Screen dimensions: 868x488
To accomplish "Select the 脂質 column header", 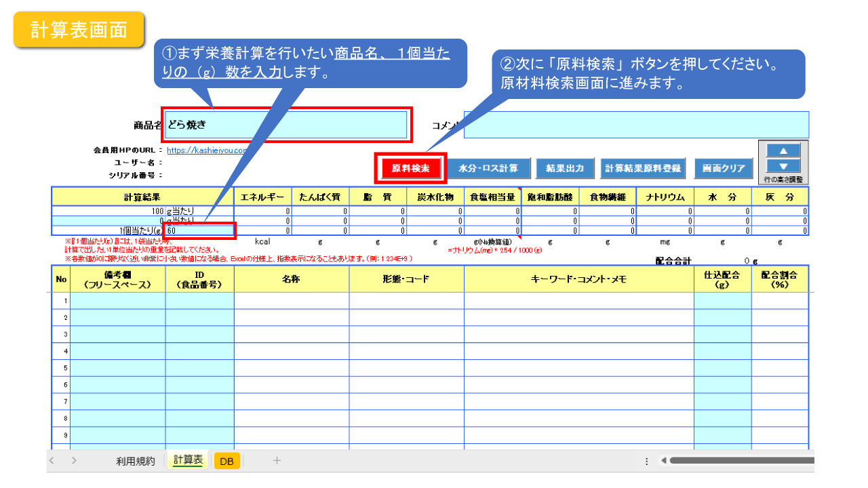I will 378,197.
